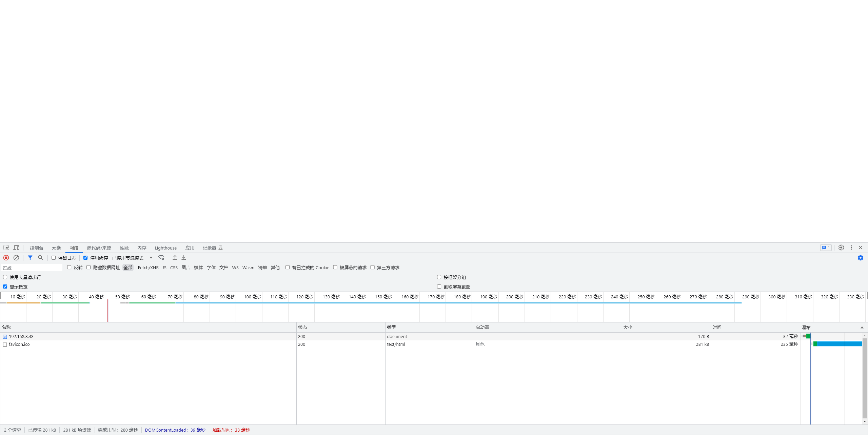Enable the 保留日志 option
868x435 pixels.
click(x=53, y=258)
